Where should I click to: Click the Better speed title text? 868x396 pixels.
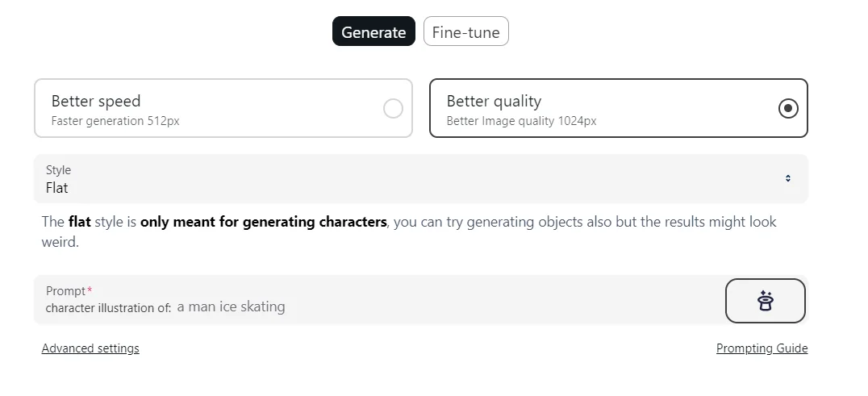coord(96,101)
